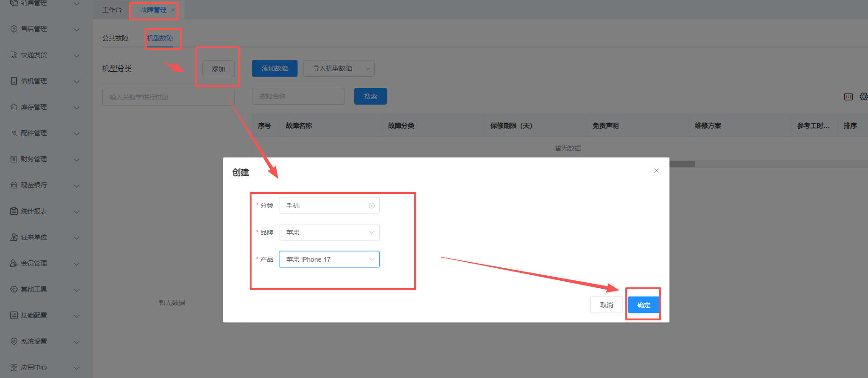Click the 快递发货 sidebar icon

14,55
